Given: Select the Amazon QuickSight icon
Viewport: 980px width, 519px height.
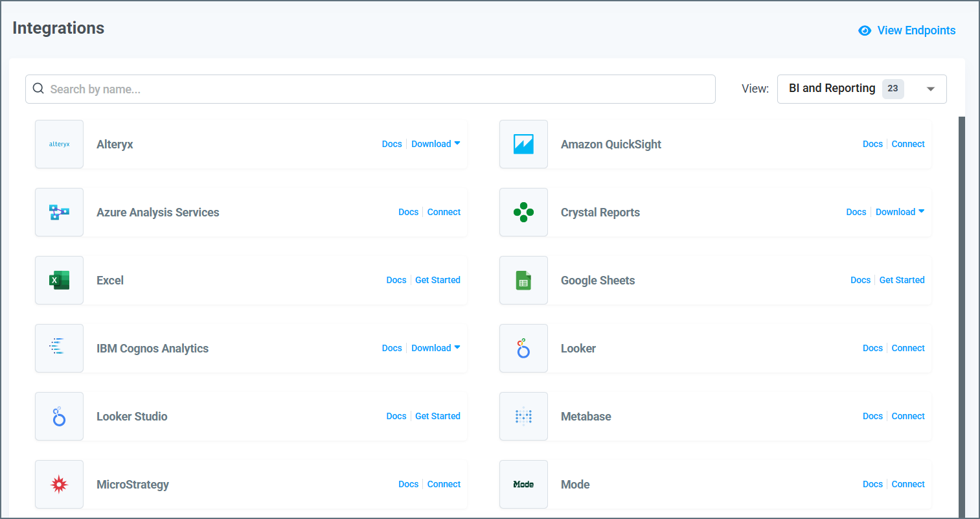Looking at the screenshot, I should click(523, 144).
